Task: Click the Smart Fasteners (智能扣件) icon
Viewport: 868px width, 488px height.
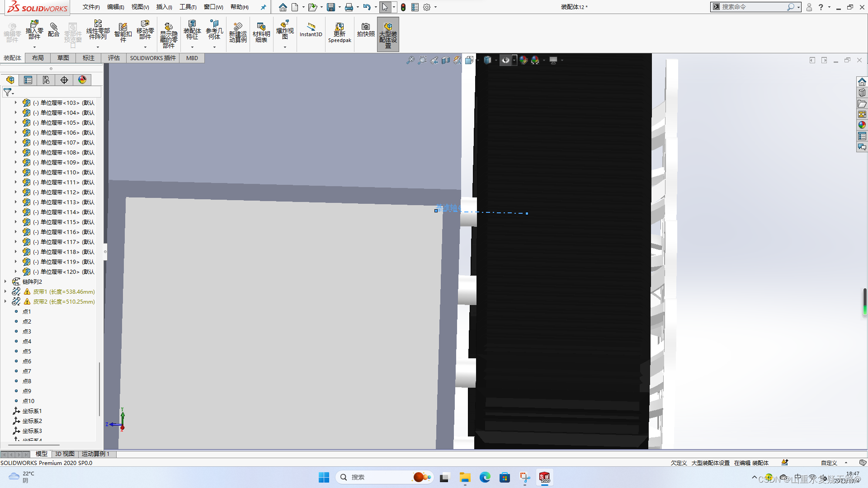Action: click(123, 32)
